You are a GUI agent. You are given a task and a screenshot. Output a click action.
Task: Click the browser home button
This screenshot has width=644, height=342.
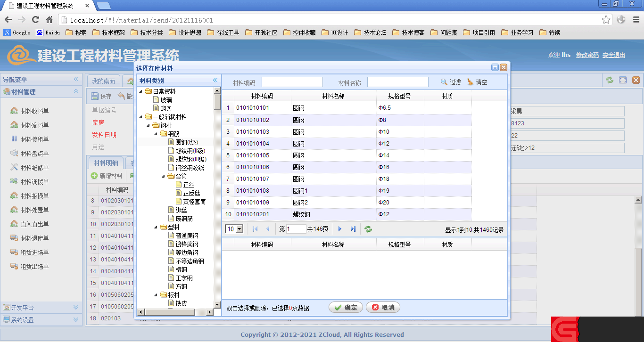[49, 20]
